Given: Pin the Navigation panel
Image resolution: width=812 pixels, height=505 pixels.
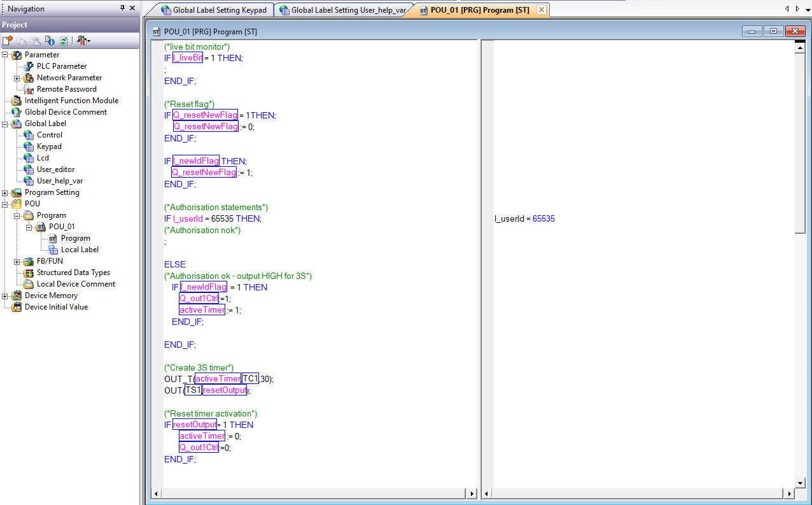Looking at the screenshot, I should point(123,8).
